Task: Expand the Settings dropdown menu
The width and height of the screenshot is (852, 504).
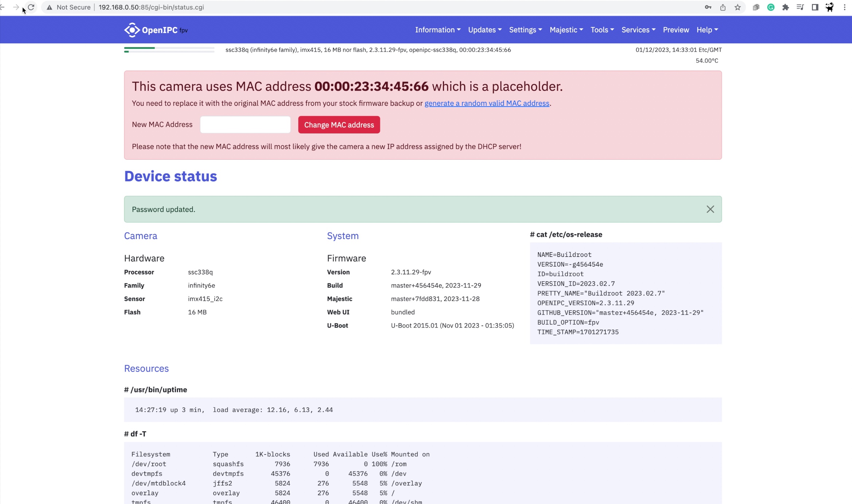Action: tap(525, 30)
